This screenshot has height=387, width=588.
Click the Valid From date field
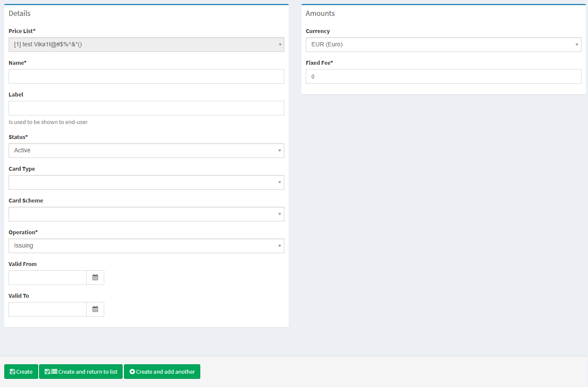48,278
